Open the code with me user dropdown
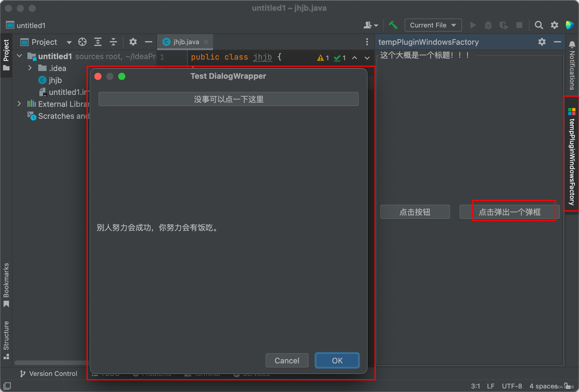Image resolution: width=579 pixels, height=392 pixels. coord(371,25)
